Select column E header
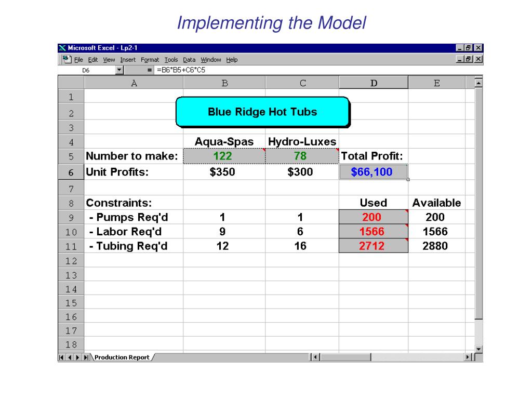The width and height of the screenshot is (532, 399). pos(436,83)
